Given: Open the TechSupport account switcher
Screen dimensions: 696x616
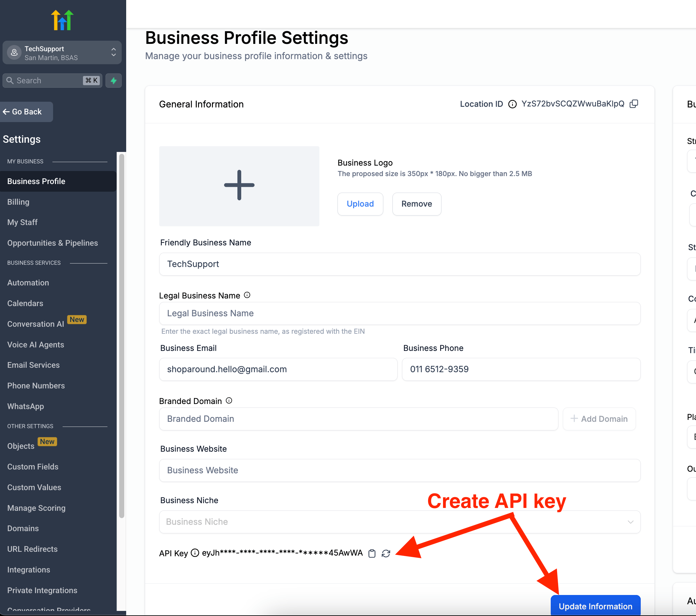Looking at the screenshot, I should pyautogui.click(x=62, y=53).
